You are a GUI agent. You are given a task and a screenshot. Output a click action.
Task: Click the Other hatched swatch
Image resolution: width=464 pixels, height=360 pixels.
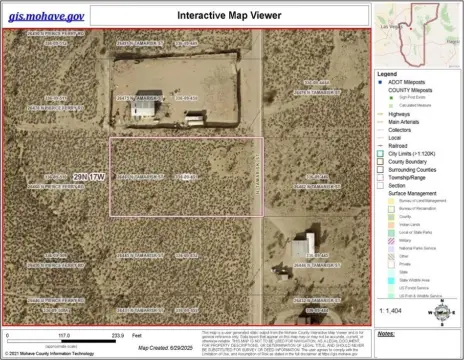pyautogui.click(x=391, y=257)
